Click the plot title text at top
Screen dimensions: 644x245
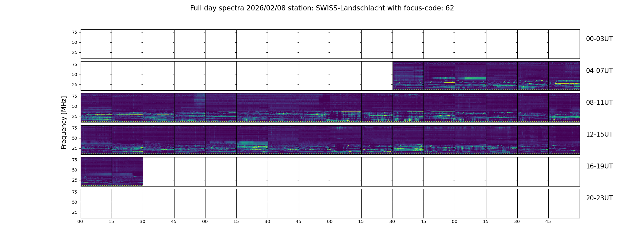(x=322, y=8)
